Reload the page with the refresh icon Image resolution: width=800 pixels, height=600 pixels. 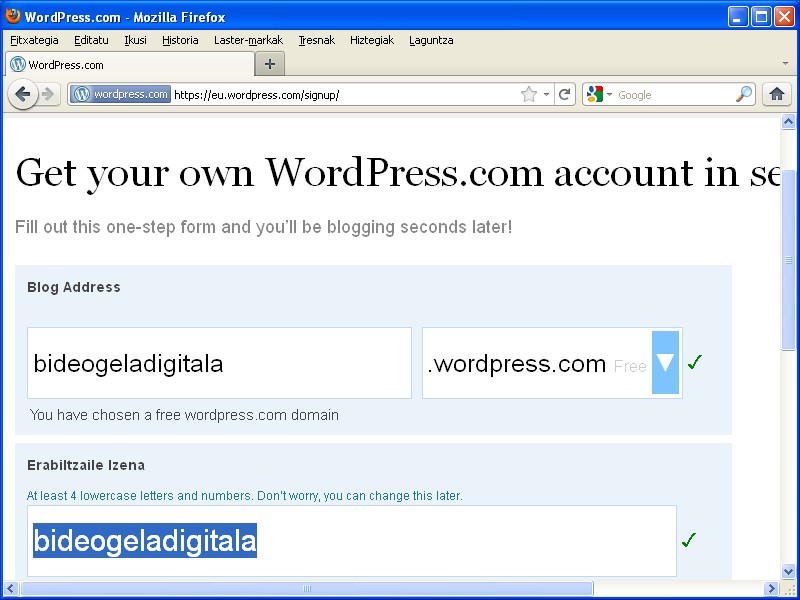click(564, 94)
